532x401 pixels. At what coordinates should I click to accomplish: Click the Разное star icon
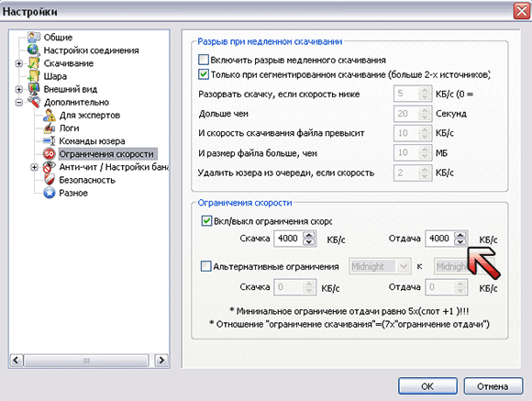click(x=50, y=193)
